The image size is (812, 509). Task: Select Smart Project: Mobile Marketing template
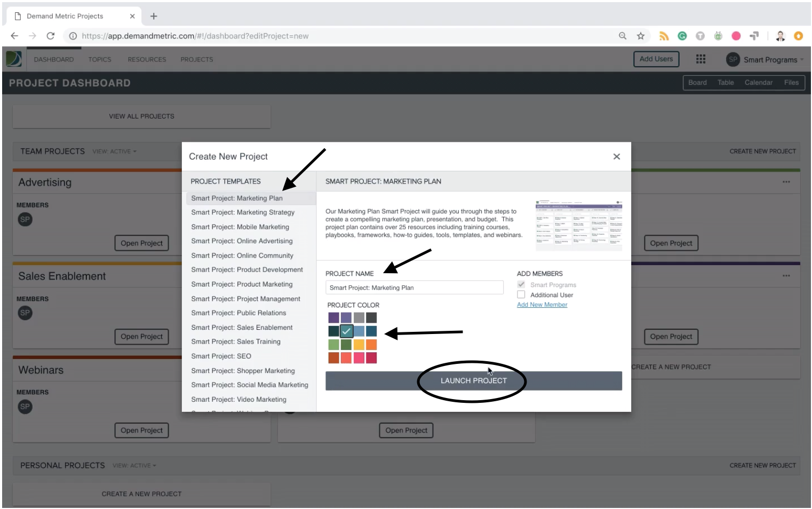coord(240,227)
